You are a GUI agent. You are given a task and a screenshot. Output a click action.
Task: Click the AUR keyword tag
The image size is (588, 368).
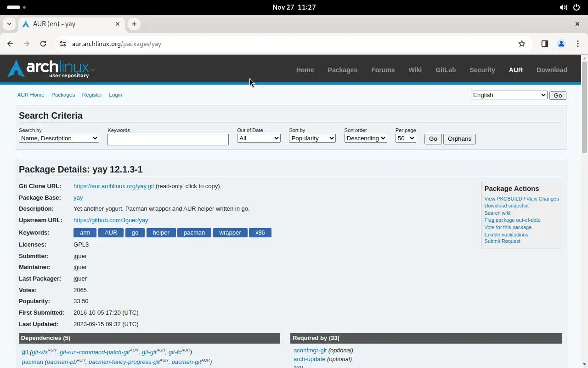[111, 233]
